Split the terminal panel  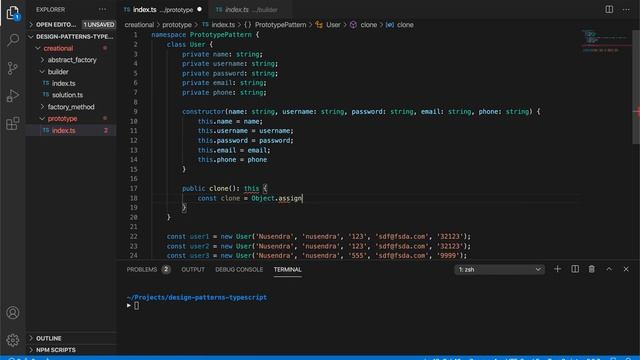[575, 269]
